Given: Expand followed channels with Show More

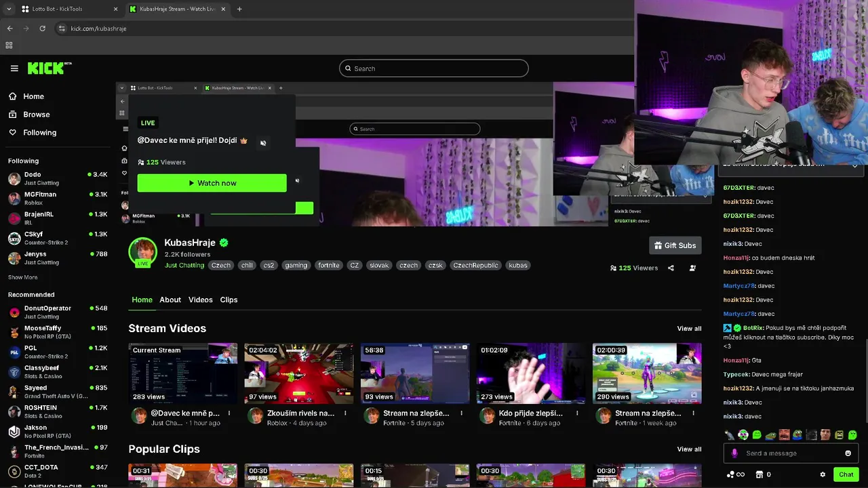Looking at the screenshot, I should tap(22, 277).
